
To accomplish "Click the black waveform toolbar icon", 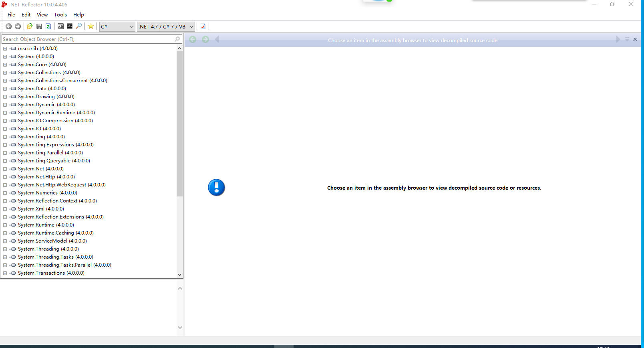I will coord(70,26).
